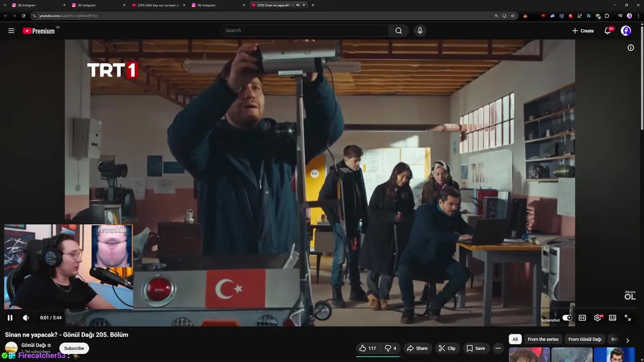Mute audio on 'Sinan ne yapacak?' tab
This screenshot has width=644, height=362.
[298, 5]
